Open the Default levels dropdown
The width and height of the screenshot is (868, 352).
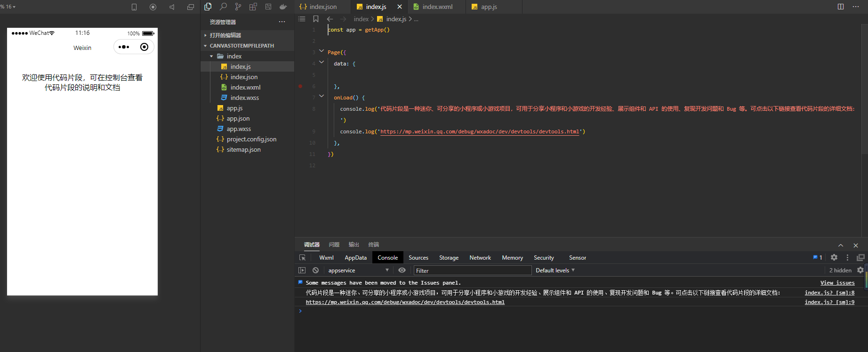point(555,270)
